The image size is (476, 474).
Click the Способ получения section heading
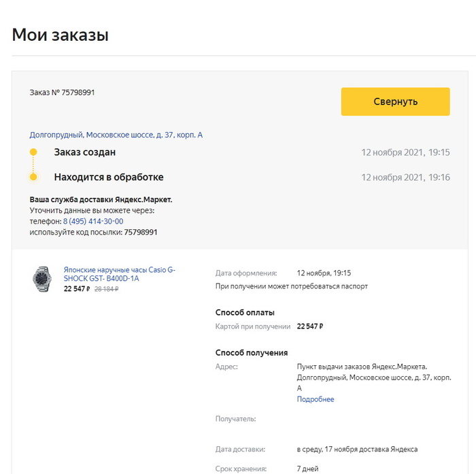coord(252,353)
